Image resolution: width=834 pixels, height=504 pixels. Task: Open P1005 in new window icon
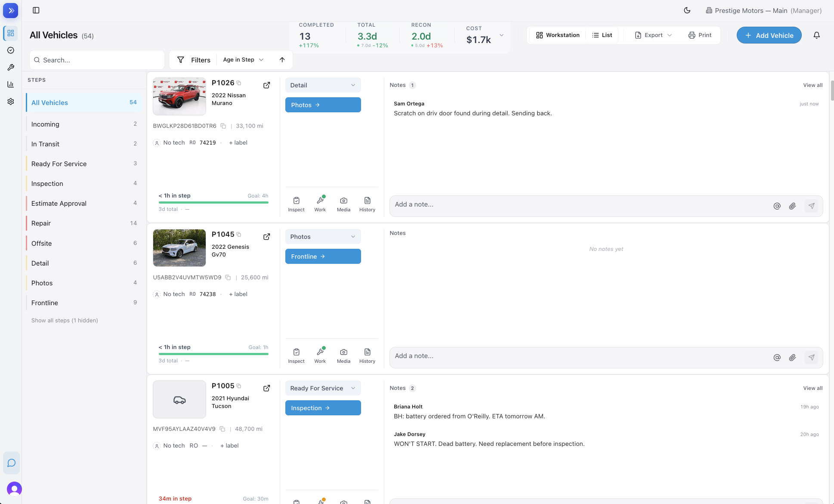267,388
